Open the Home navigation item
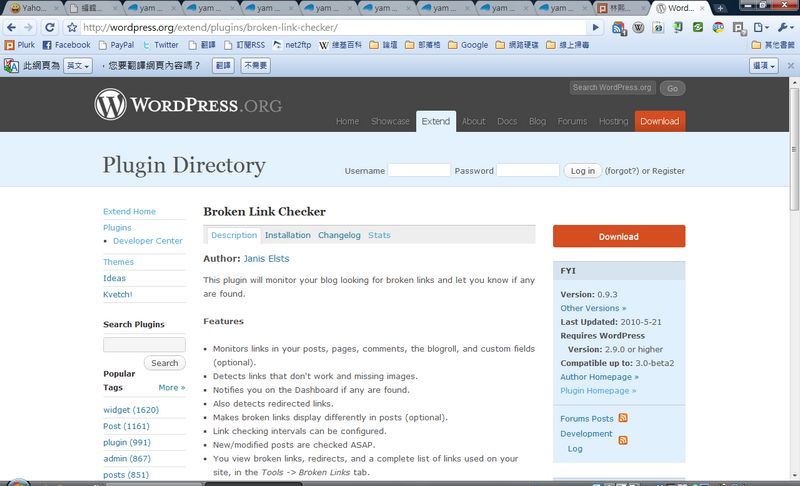The height and width of the screenshot is (486, 800). (347, 121)
